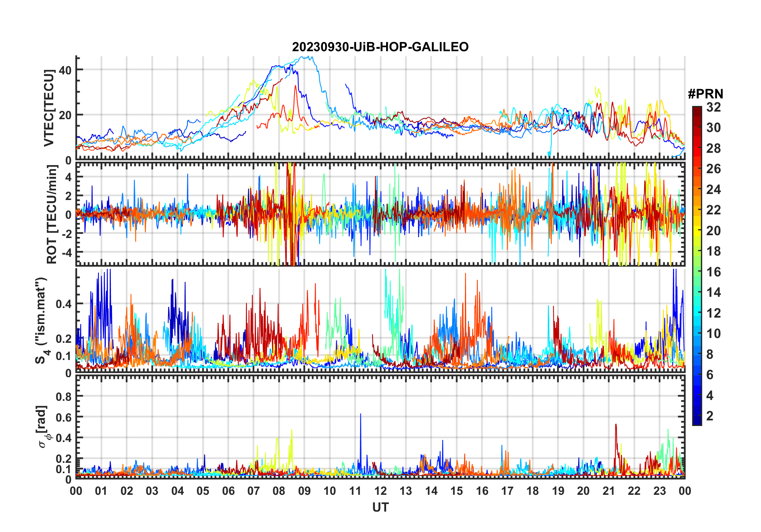Click the PRN colorbar at value 2
The image size is (761, 532).
(697, 416)
